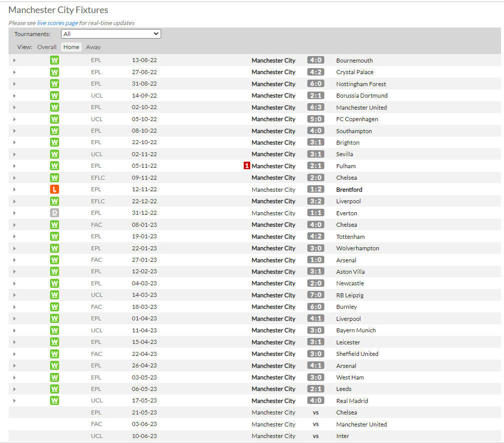Click the Borussia Dortmund team name
The height and width of the screenshot is (443, 504).
coord(362,96)
